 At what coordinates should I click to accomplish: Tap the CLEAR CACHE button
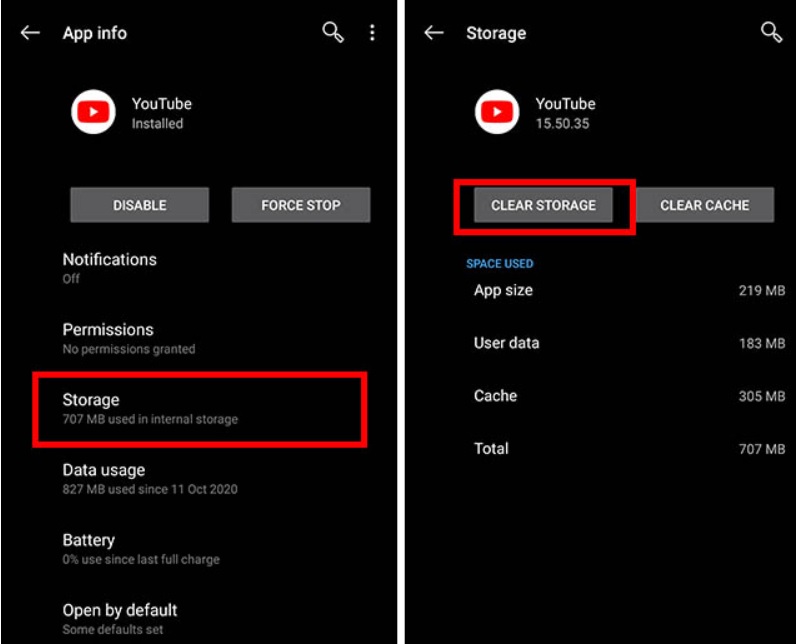[705, 205]
